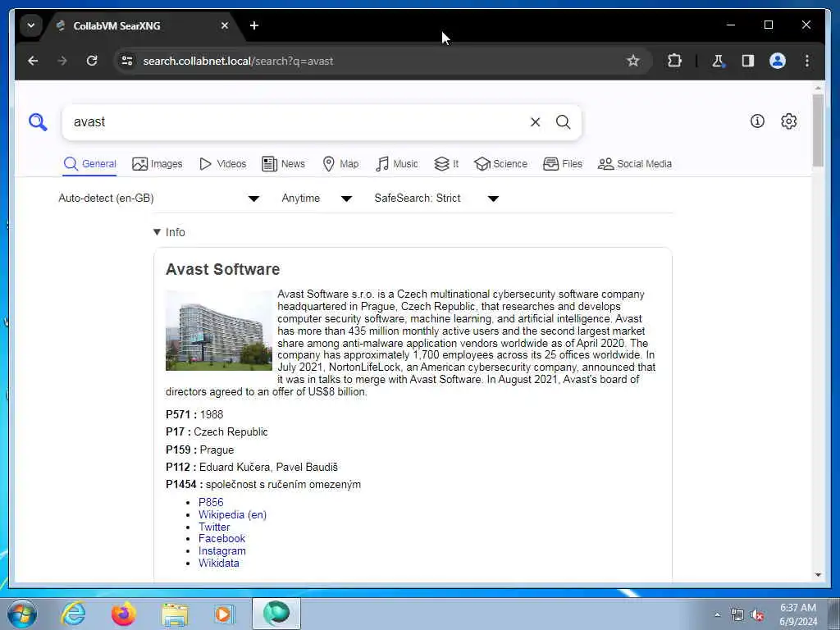
Task: Open the Chrome three-dot menu
Action: (807, 61)
